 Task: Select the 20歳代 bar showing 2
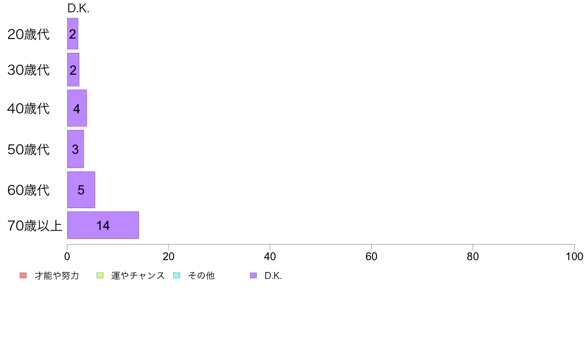tap(73, 34)
